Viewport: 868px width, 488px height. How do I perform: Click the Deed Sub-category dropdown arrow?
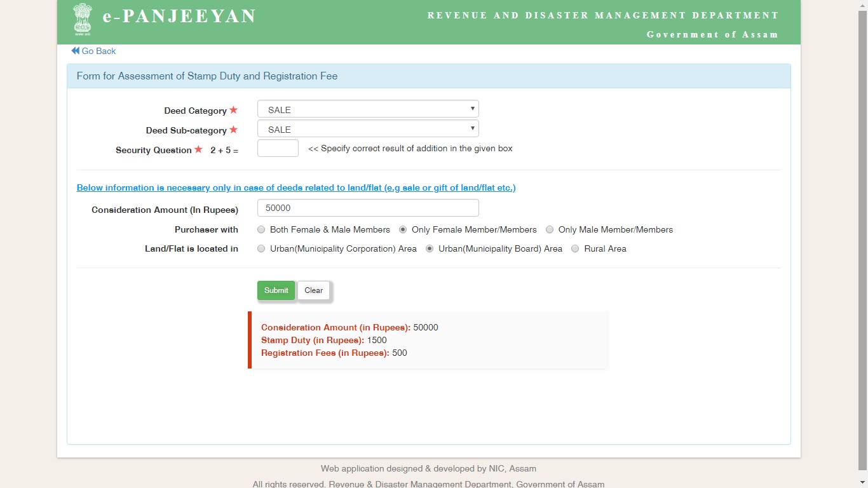coord(472,128)
